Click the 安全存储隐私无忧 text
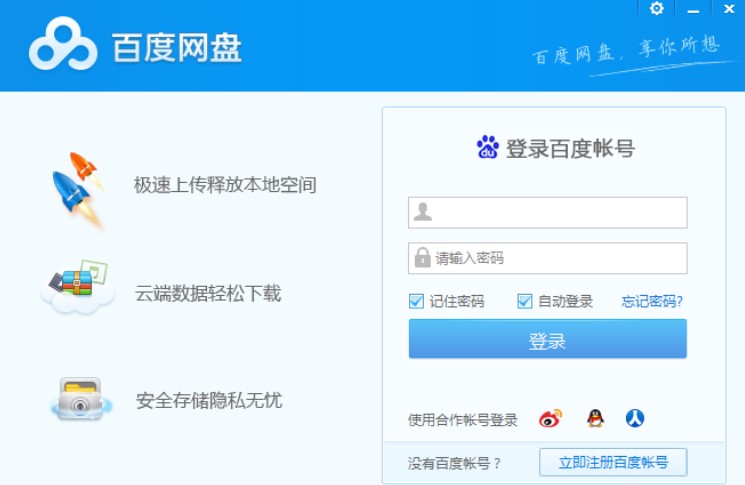The width and height of the screenshot is (745, 485). 209,400
